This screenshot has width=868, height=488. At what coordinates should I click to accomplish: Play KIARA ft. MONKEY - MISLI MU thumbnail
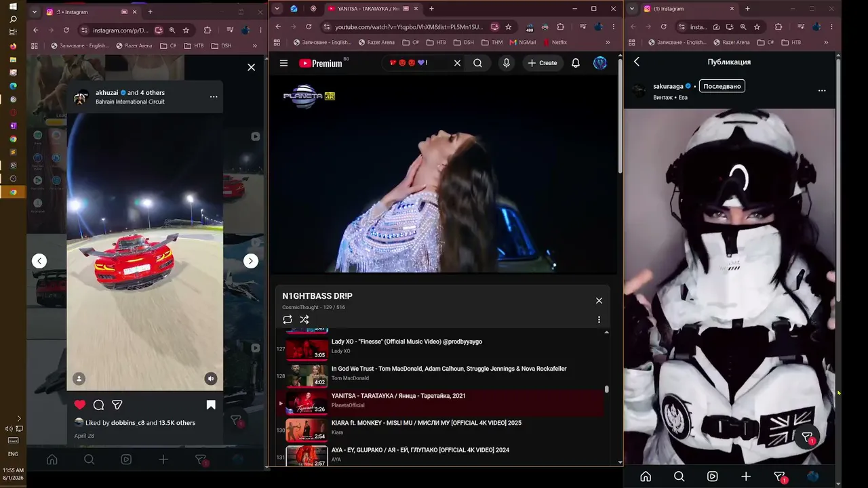(x=307, y=430)
